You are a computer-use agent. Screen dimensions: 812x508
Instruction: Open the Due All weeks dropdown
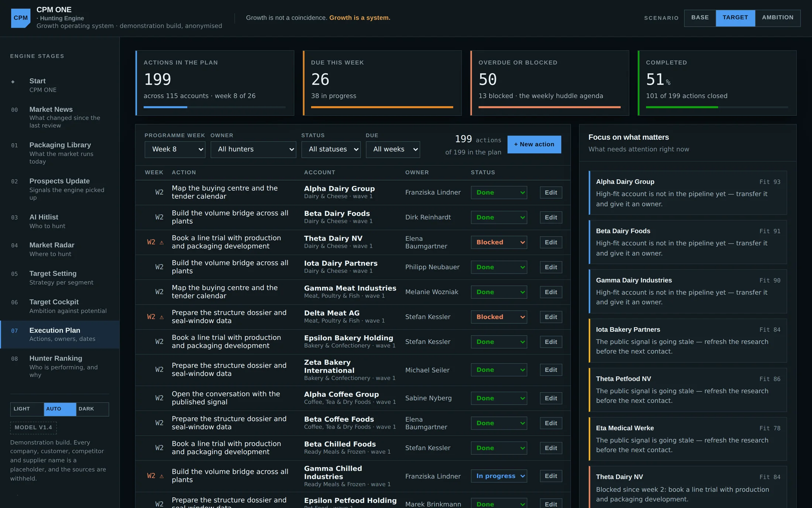coord(393,149)
